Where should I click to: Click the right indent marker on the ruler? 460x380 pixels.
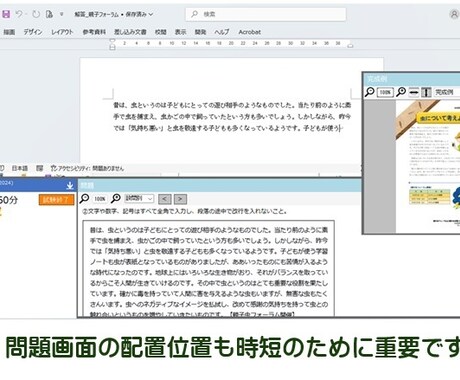350,46
